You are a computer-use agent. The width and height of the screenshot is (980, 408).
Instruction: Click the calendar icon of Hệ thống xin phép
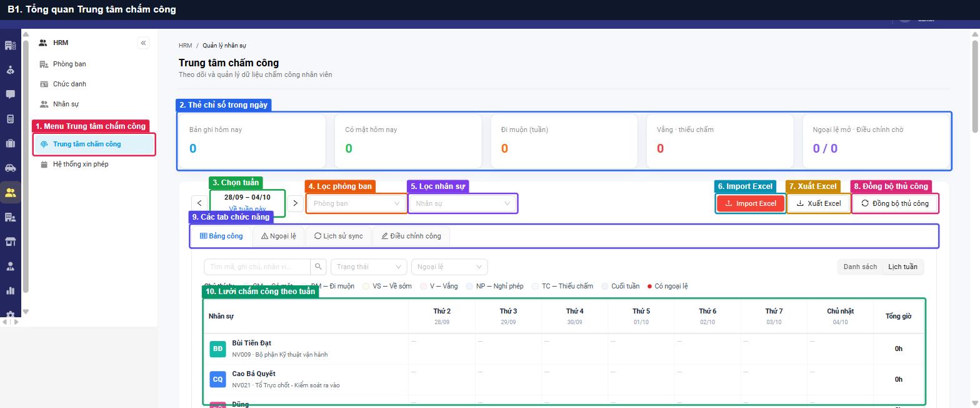[44, 164]
